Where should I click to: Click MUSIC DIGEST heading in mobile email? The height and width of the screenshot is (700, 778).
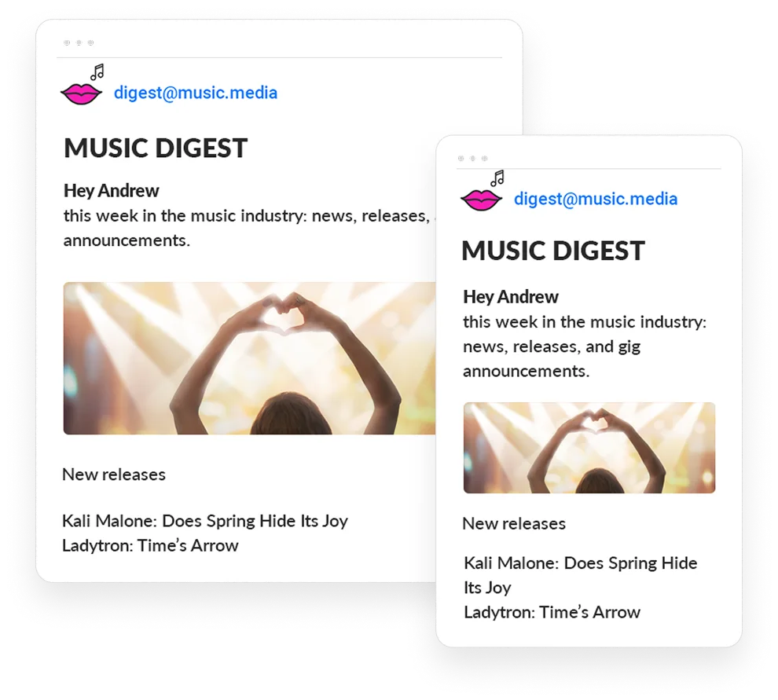coord(553,251)
